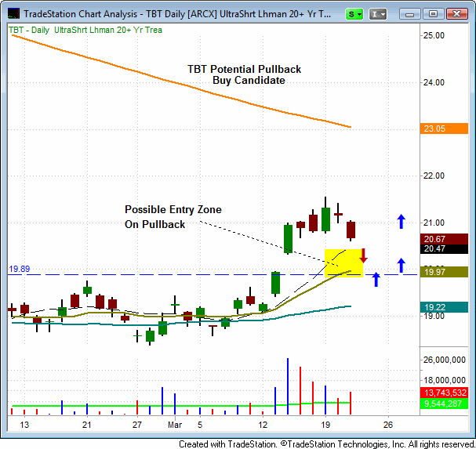This screenshot has width=476, height=449.
Task: Click the date label 27 on time axis
Action: click(x=137, y=425)
